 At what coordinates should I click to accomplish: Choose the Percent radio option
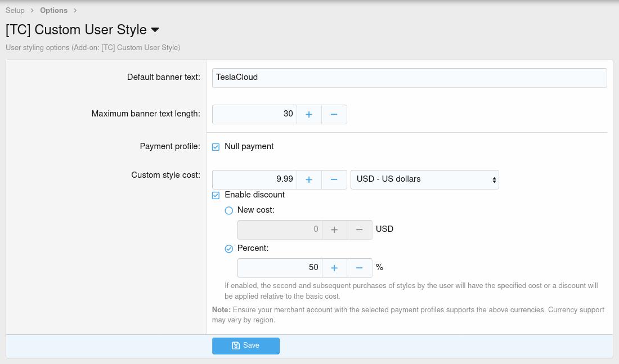click(228, 248)
